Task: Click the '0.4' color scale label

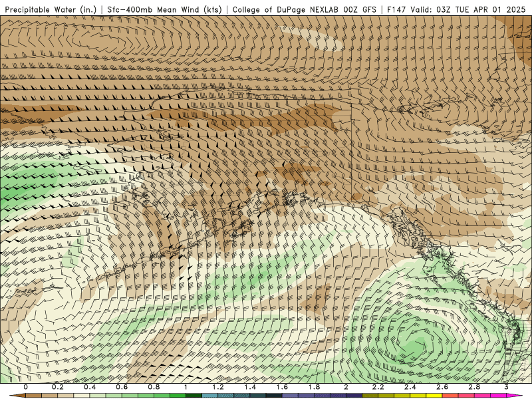Action: point(90,387)
